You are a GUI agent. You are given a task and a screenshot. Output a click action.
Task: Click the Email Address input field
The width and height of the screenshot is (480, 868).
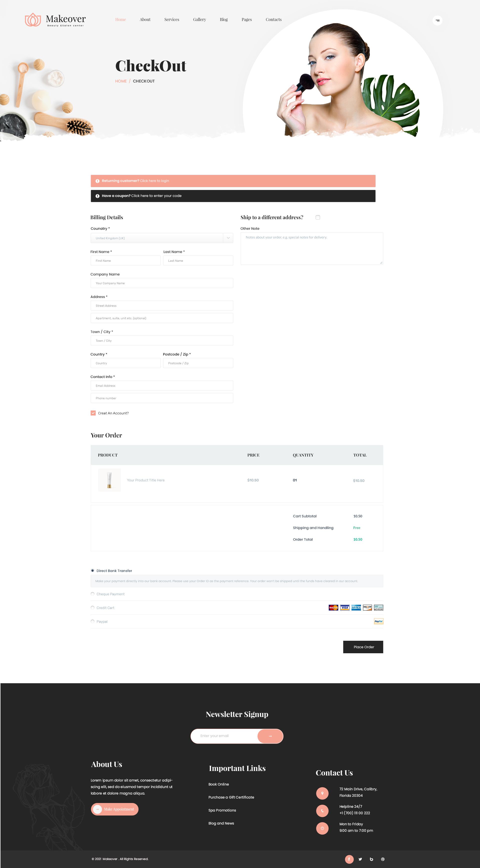pyautogui.click(x=162, y=385)
